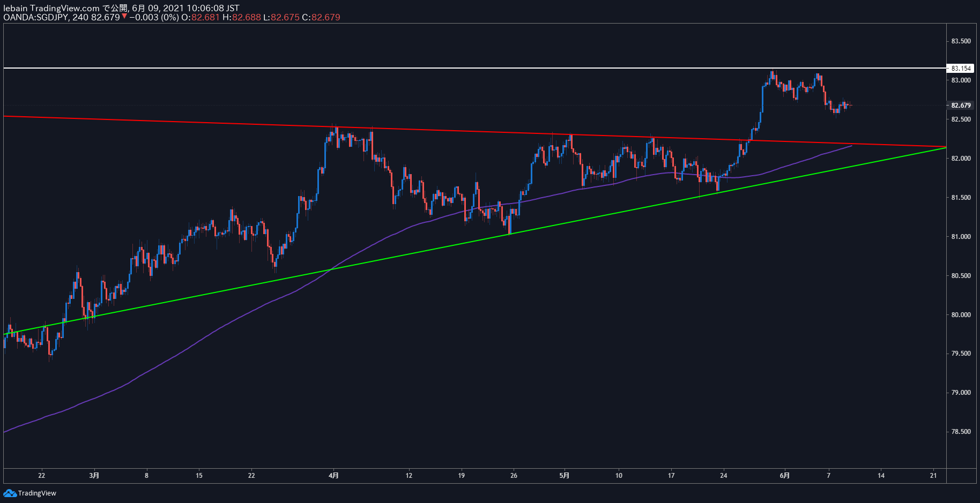Click the 26 date axis label
Image resolution: width=980 pixels, height=503 pixels.
pos(514,476)
